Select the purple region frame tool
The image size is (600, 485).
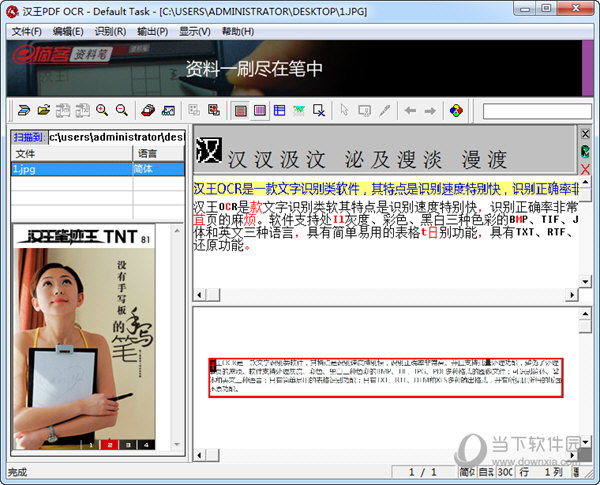pos(260,111)
